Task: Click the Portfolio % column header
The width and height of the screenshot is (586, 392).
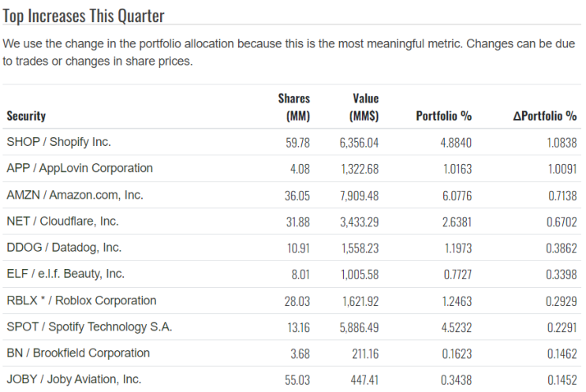Action: click(443, 116)
